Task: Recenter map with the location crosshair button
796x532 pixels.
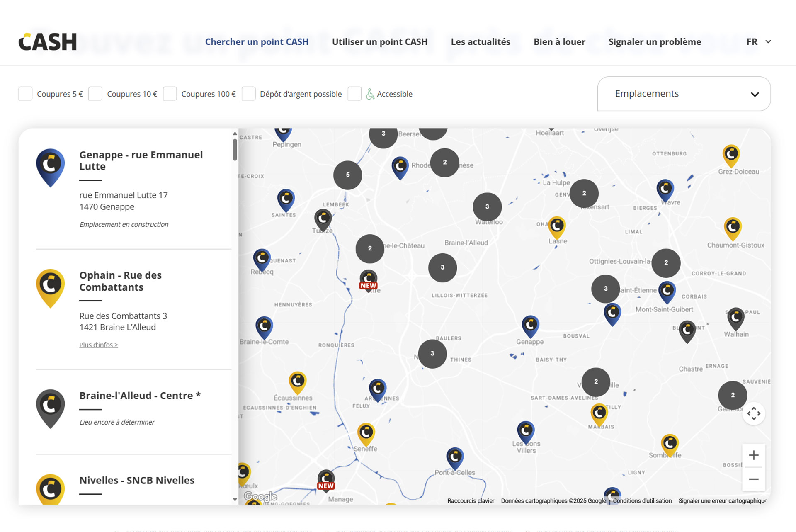Action: [753, 413]
